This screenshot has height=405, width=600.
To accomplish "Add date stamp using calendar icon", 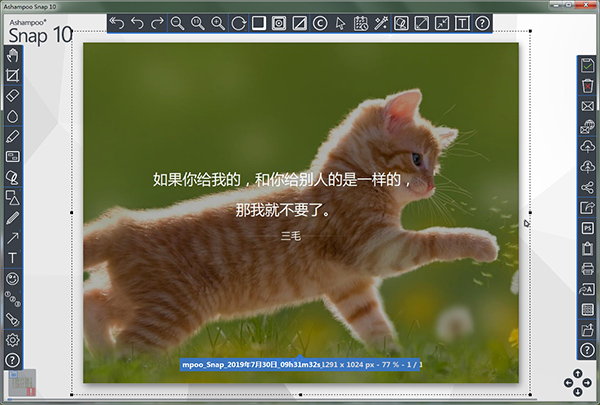I will tap(360, 23).
